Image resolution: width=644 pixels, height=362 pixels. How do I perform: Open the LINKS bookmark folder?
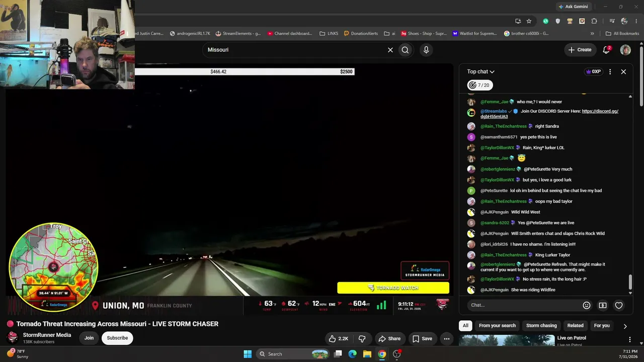tap(329, 34)
